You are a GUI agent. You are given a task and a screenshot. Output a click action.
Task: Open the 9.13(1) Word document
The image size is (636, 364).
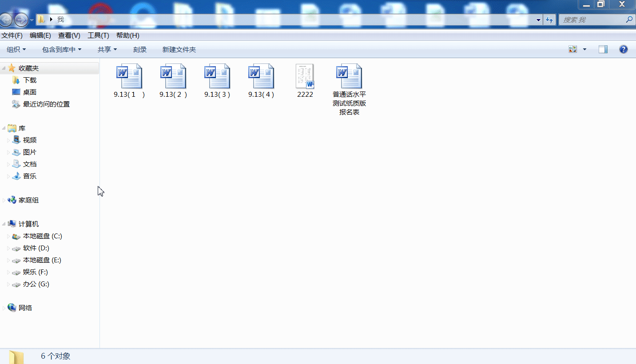tap(129, 77)
